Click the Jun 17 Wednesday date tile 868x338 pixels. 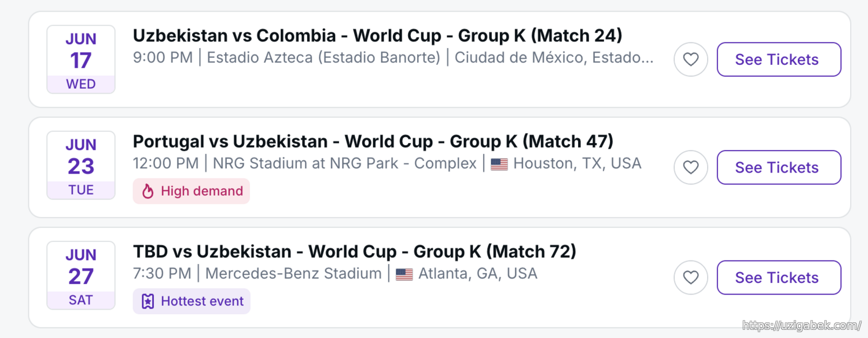(81, 60)
